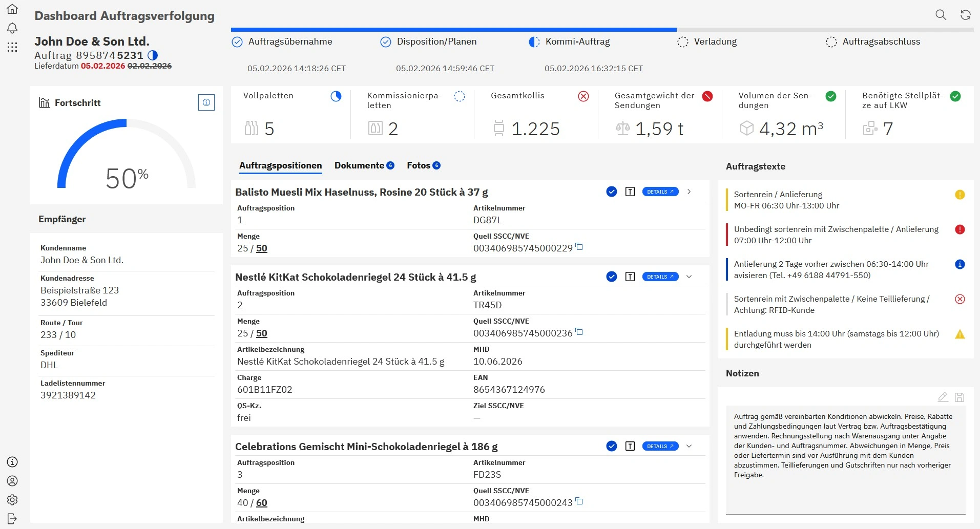Open the home dashboard icon
980x529 pixels.
[12, 8]
